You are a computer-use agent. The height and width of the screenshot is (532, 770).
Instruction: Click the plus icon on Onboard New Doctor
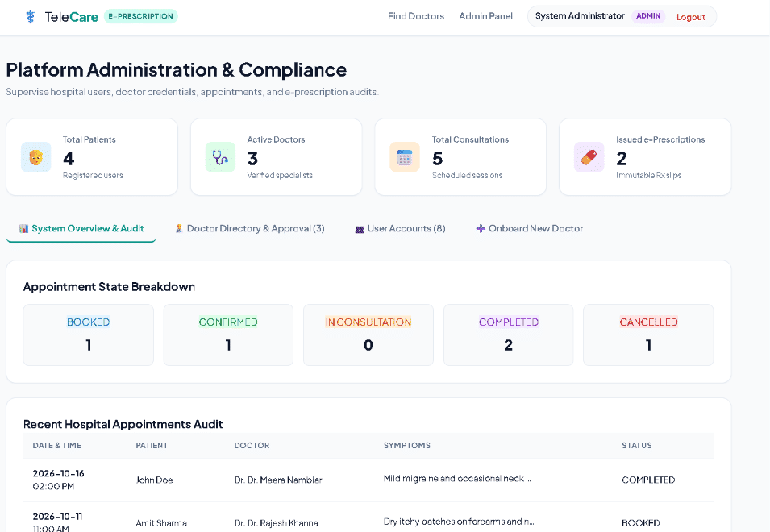pyautogui.click(x=481, y=228)
